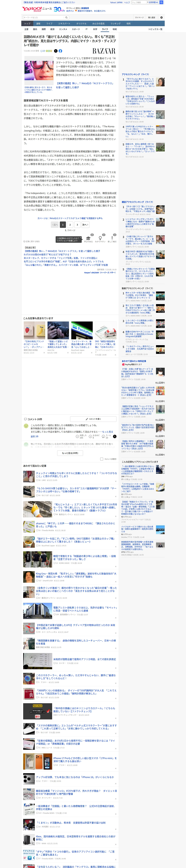Screen dimensions: 186x868
Task: Toggle the コメント非表示 checkbox
Action: pos(102,459)
